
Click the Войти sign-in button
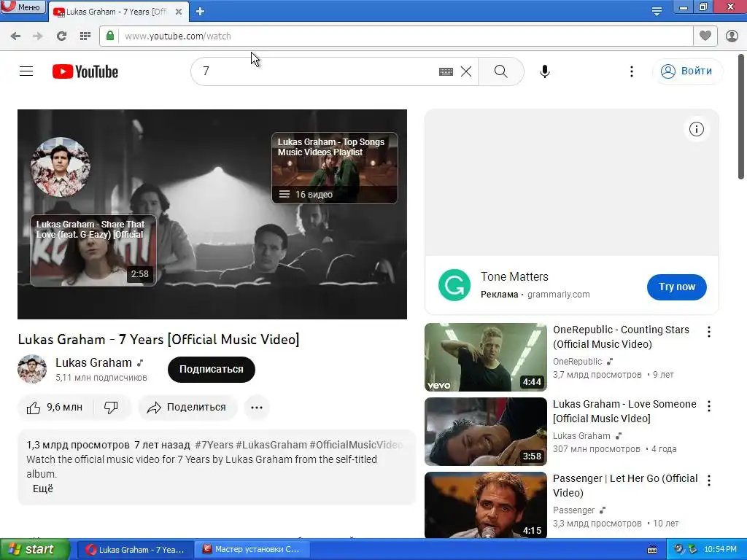click(687, 71)
